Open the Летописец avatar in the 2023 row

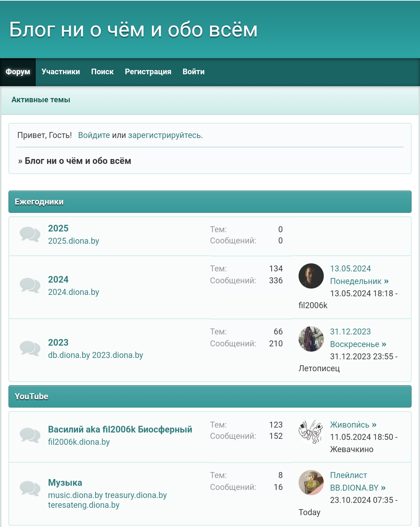point(311,339)
